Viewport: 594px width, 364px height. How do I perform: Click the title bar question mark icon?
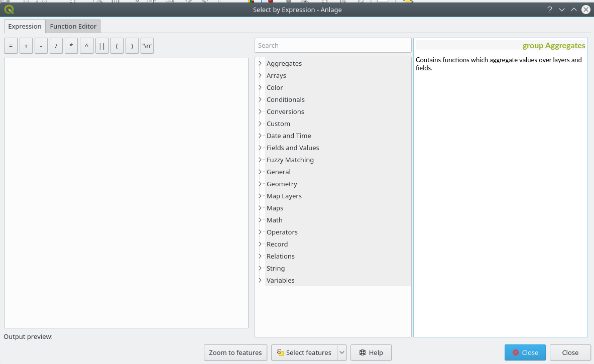tap(550, 10)
